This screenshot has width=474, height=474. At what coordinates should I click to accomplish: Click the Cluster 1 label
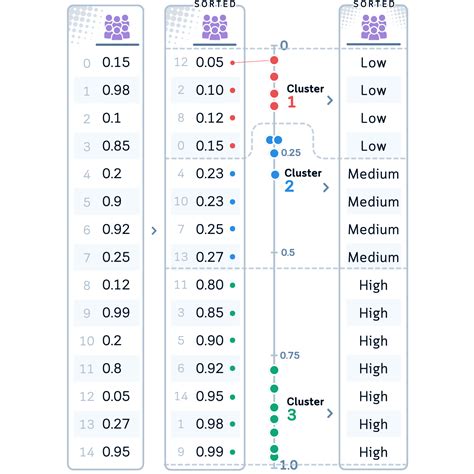(305, 95)
